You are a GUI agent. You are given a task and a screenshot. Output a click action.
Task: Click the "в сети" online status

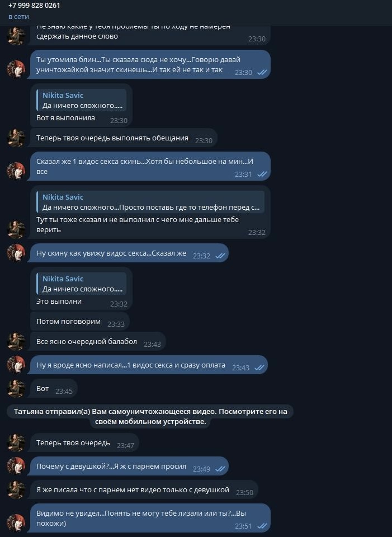[18, 17]
